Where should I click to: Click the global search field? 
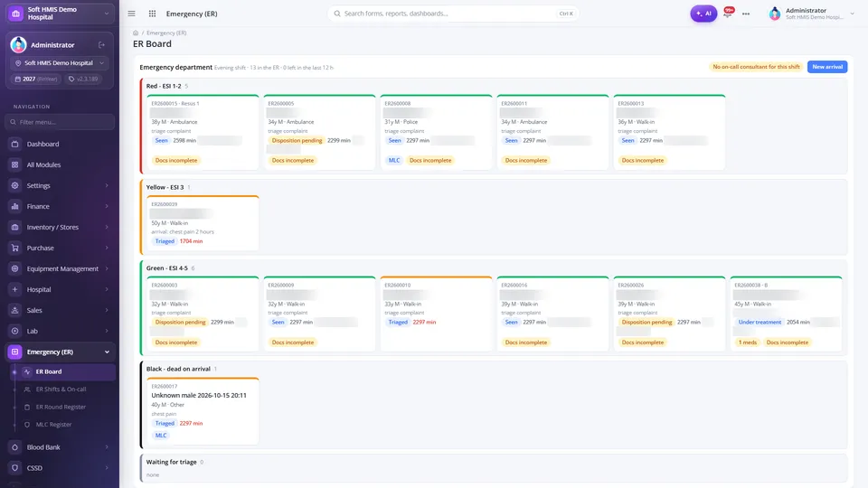tap(453, 14)
